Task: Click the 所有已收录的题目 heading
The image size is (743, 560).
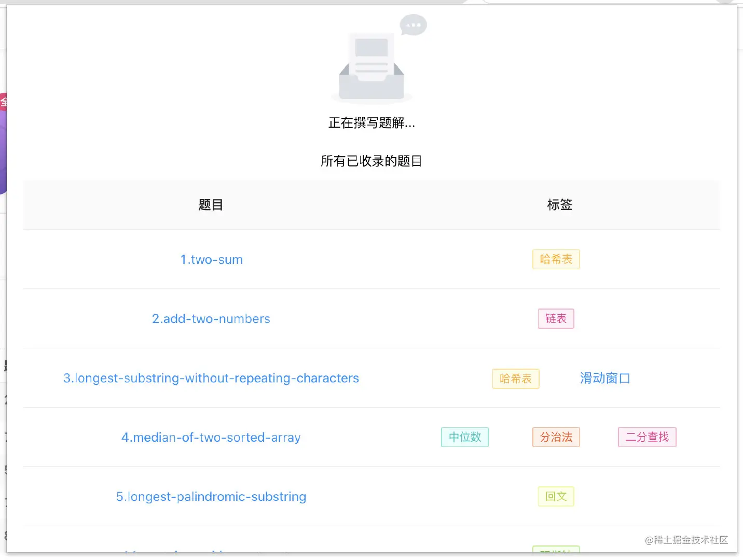Action: [371, 161]
